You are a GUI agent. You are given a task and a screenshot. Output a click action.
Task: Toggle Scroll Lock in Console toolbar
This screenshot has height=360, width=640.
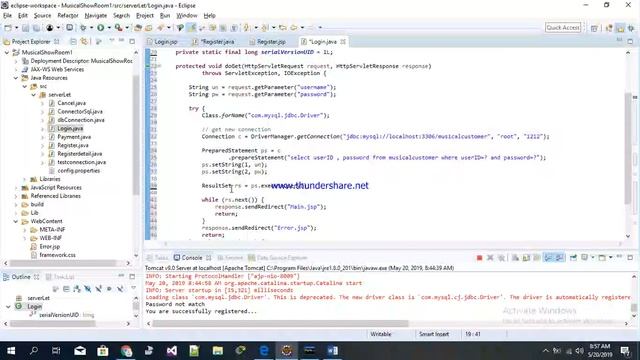point(526,258)
